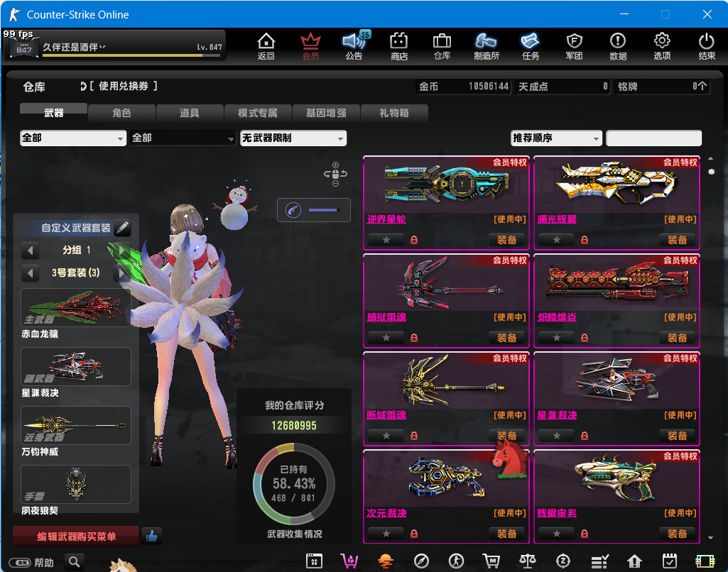Click the gift window icon in bottom bar
This screenshot has height=572, width=728.
click(315, 561)
